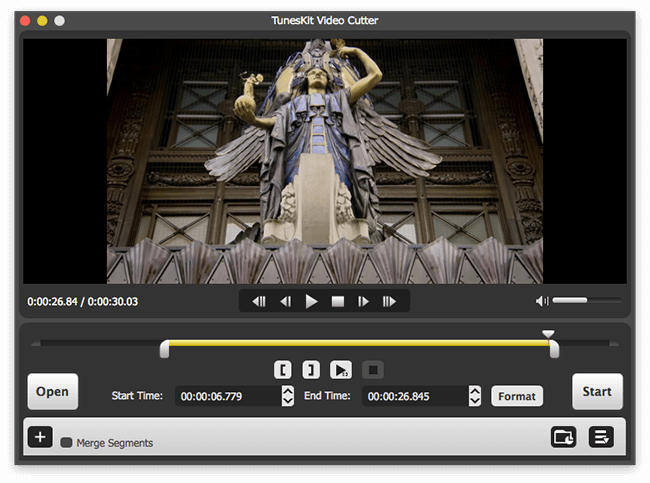
Task: Set segment end with the right bracket icon
Action: 311,370
